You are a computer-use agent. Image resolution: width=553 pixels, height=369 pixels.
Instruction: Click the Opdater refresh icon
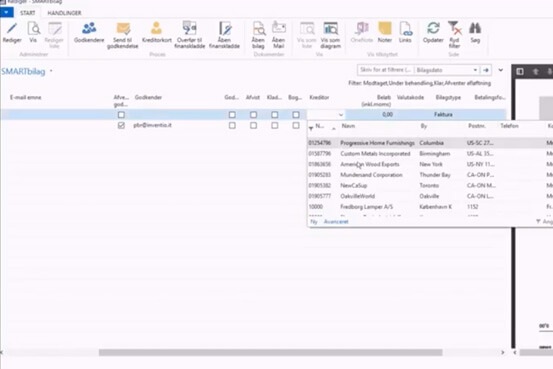433,28
